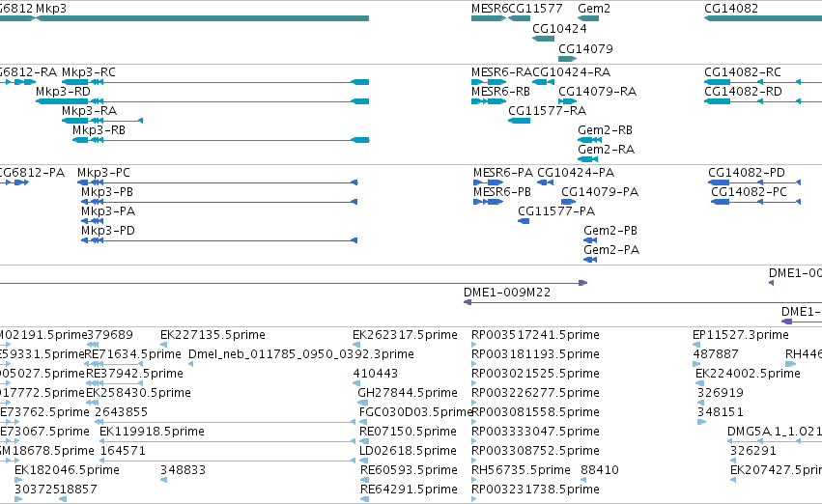Select the 88410 feature label
Screen dimensions: 822x504
click(x=600, y=471)
